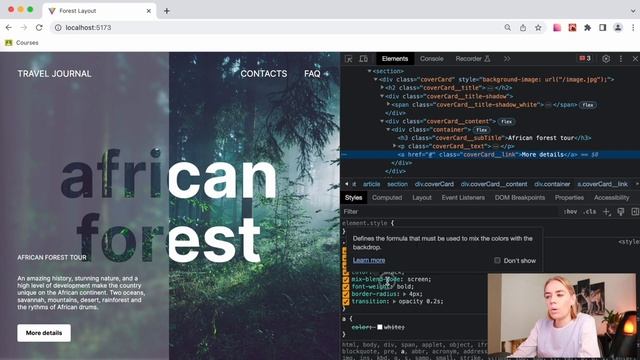Bookmark this page with the star icon
Viewport: 640px width, 360px height.
(538, 27)
